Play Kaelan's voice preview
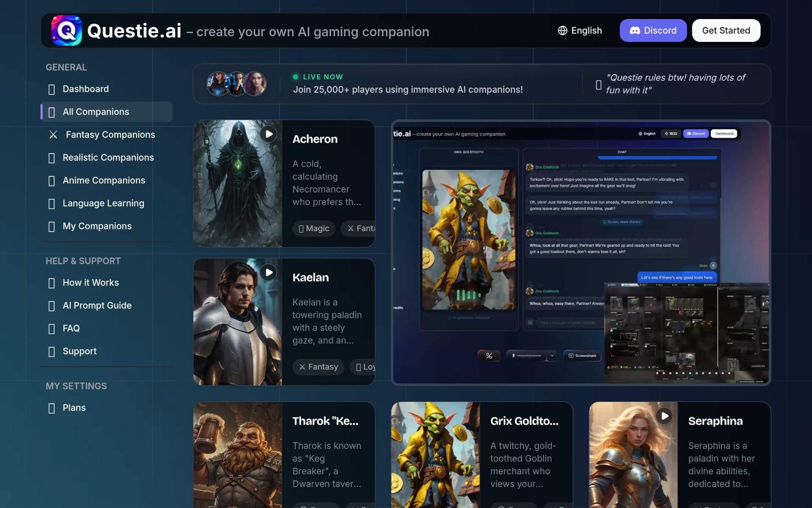Screen dimensions: 812x508 [x=269, y=273]
